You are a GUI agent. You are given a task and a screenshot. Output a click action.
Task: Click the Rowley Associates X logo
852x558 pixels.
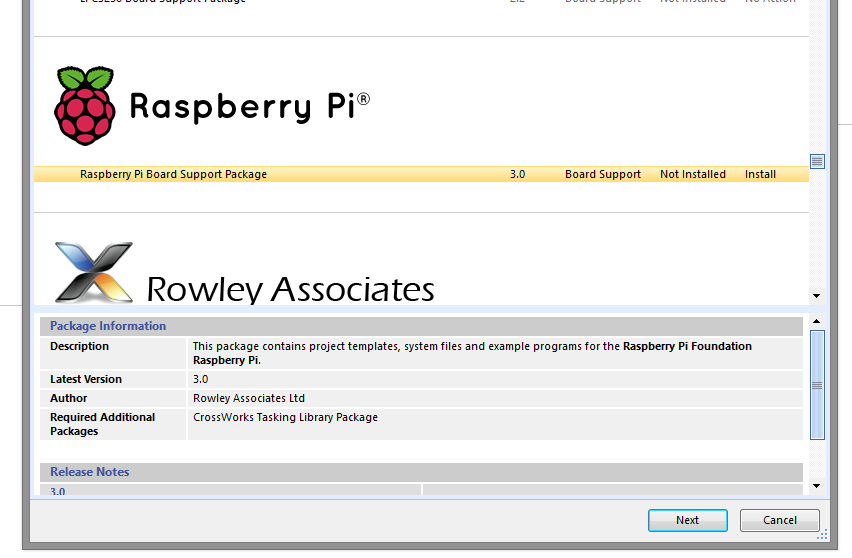click(x=94, y=272)
